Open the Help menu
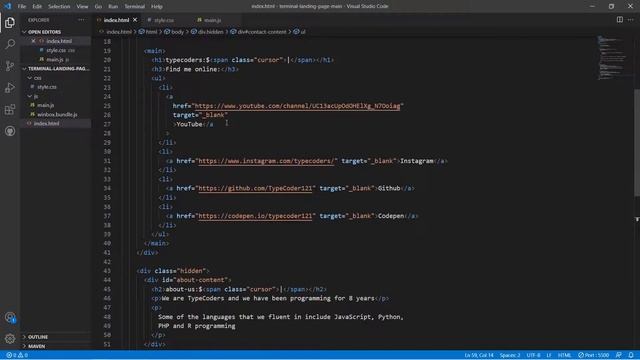The height and width of the screenshot is (360, 640). coord(157,6)
